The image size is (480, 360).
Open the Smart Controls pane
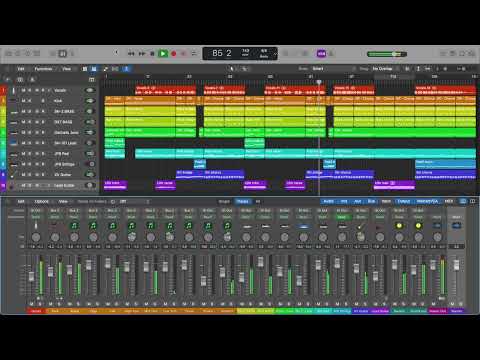[x=53, y=53]
